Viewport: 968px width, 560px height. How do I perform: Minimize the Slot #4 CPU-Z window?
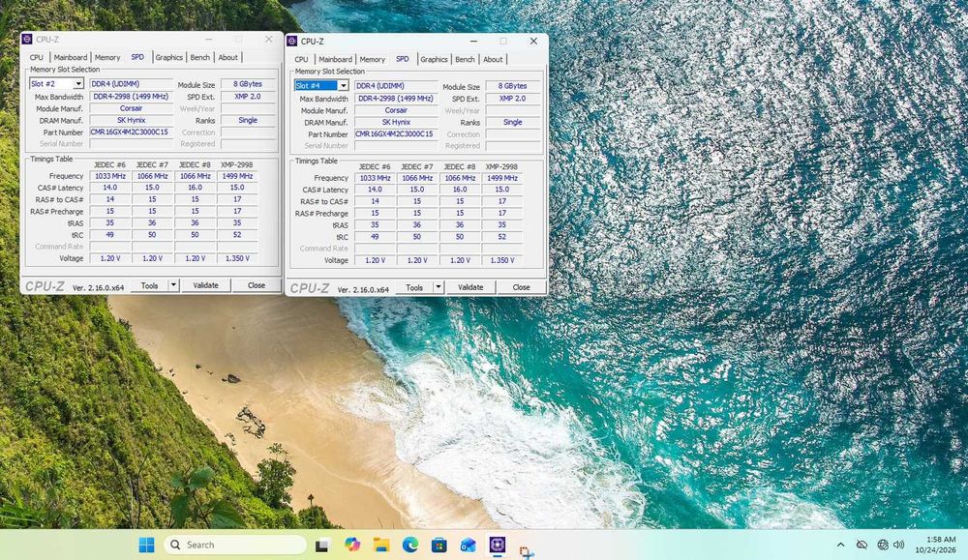tap(473, 42)
